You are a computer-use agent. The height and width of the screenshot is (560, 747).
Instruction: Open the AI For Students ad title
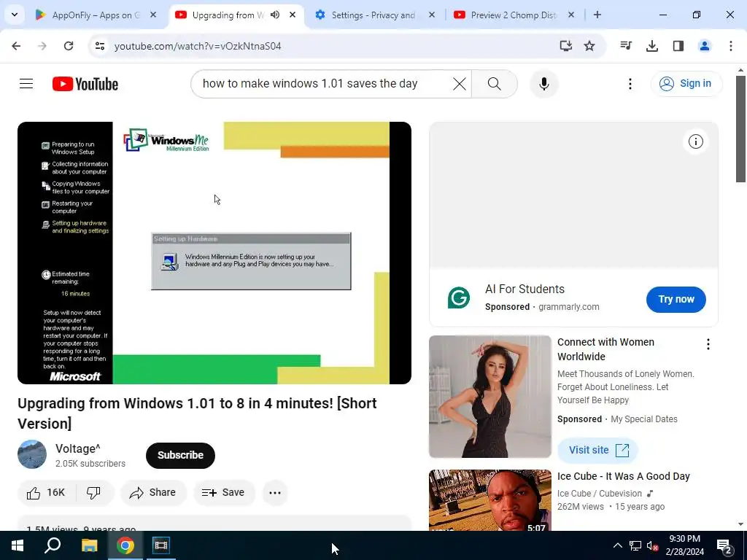[525, 289]
